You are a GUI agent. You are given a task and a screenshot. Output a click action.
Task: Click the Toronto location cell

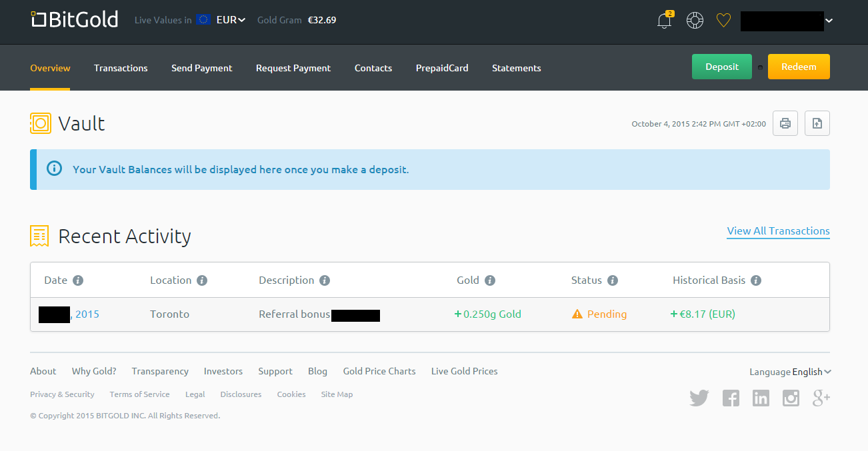coord(169,314)
